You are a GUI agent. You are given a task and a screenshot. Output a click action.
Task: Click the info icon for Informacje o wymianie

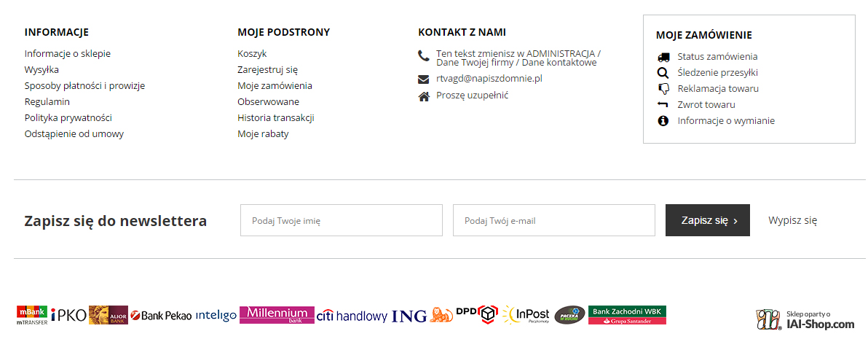(663, 121)
